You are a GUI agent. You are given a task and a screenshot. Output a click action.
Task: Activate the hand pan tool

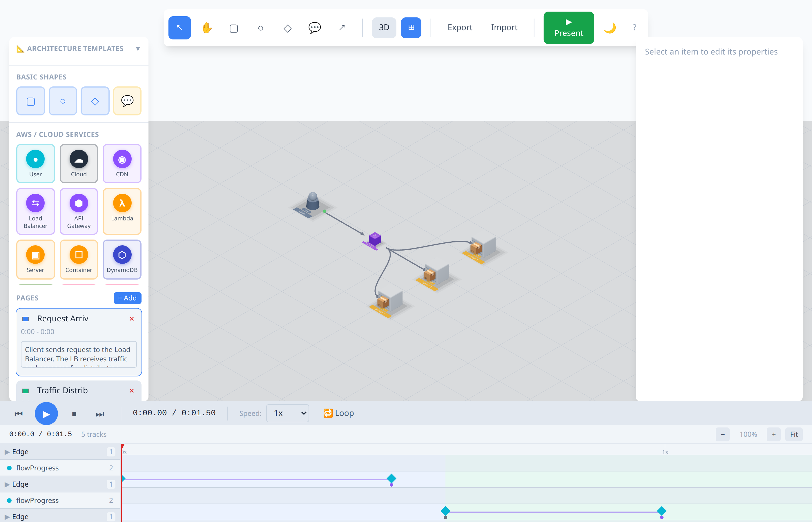207,28
